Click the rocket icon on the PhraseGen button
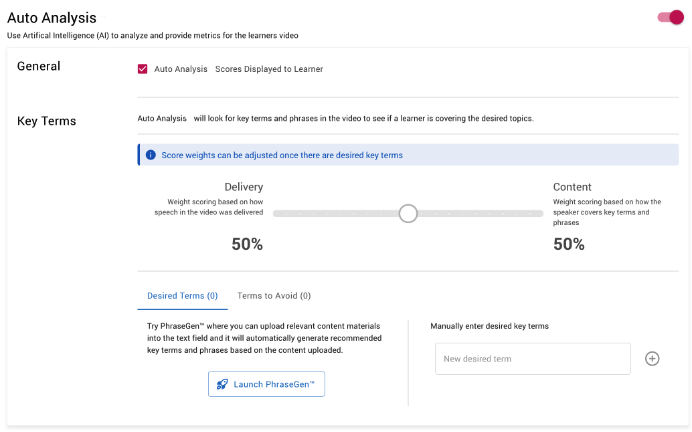This screenshot has height=432, width=692. click(x=222, y=384)
